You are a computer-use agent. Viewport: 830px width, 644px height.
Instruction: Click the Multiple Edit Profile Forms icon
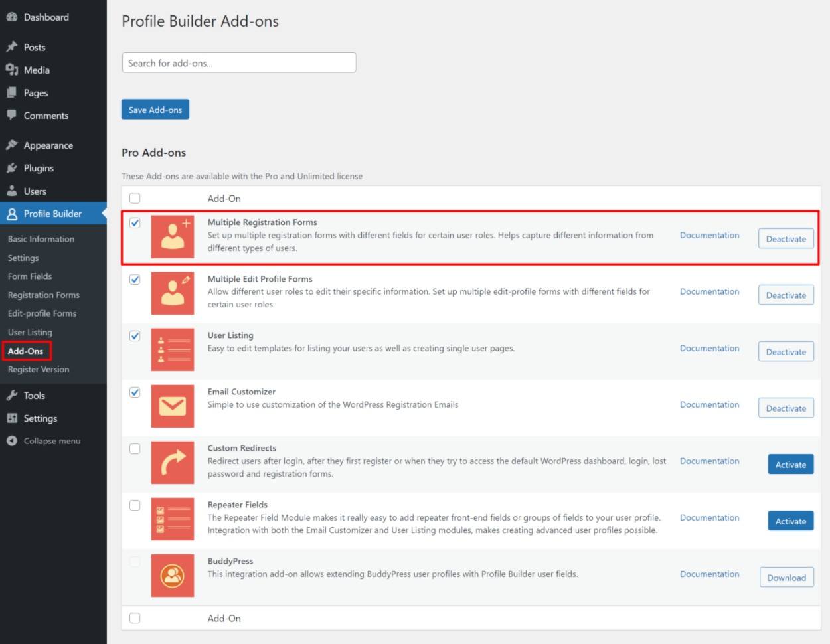(x=172, y=293)
